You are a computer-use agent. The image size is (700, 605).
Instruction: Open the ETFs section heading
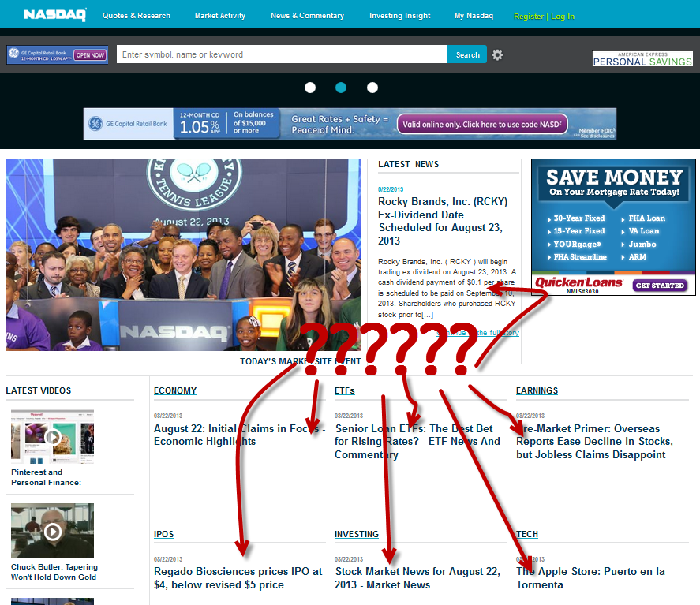345,390
